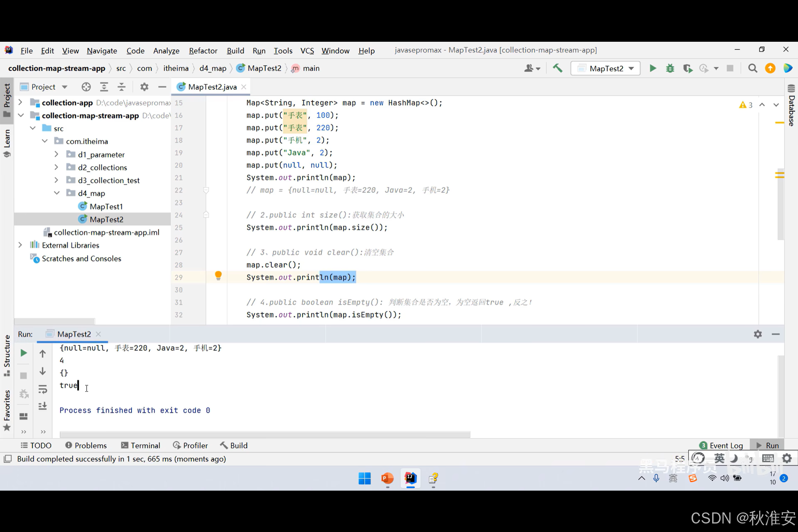The image size is (798, 532).
Task: Click the green Run button in toolbar
Action: tap(653, 68)
